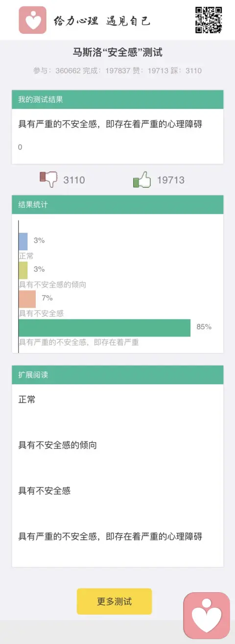The height and width of the screenshot is (644, 235).
Task: Click the 更多测试 button
Action: click(x=114, y=601)
